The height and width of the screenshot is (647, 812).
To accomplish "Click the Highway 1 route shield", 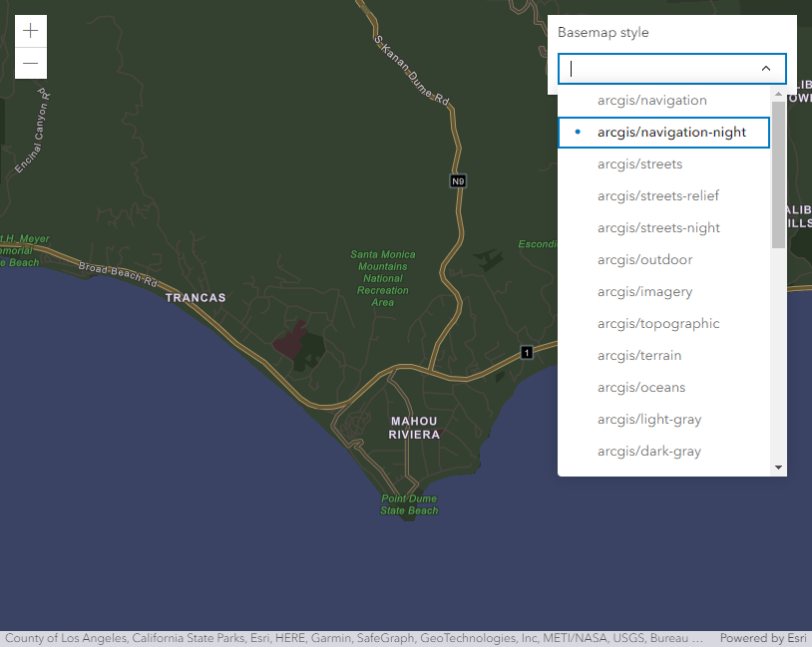I will pyautogui.click(x=526, y=352).
